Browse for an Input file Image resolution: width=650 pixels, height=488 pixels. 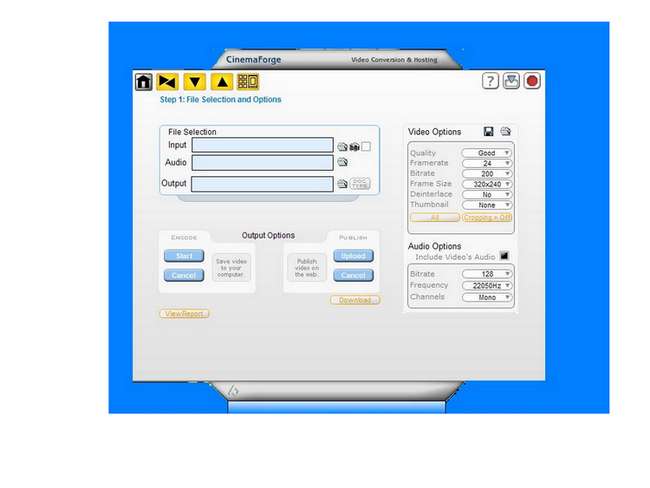tap(342, 147)
